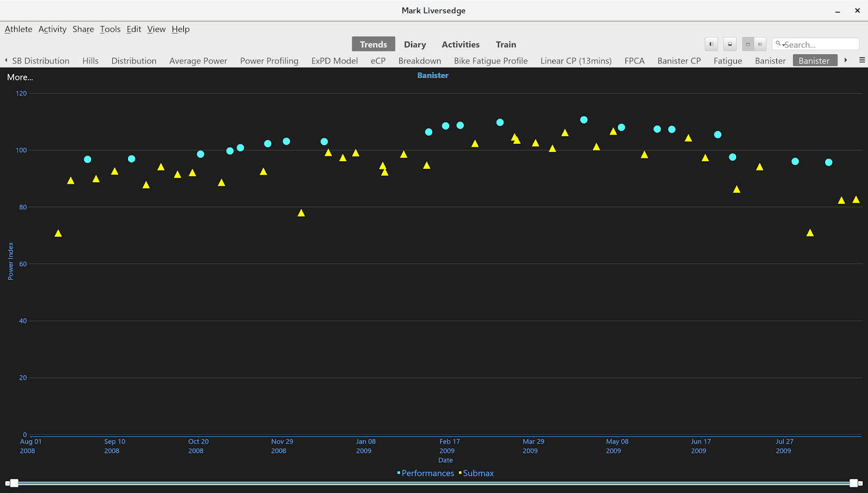Image resolution: width=868 pixels, height=493 pixels.
Task: Click the left handle of the date range slider
Action: 14,483
